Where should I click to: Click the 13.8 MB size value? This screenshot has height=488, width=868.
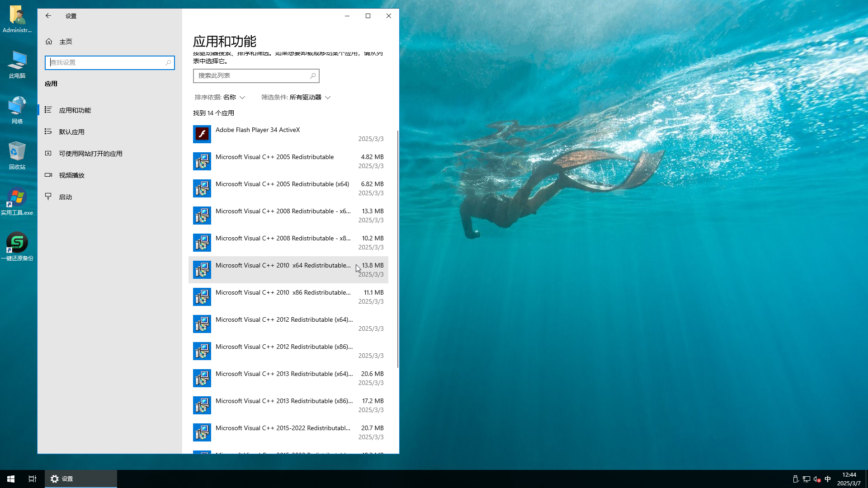(x=373, y=265)
